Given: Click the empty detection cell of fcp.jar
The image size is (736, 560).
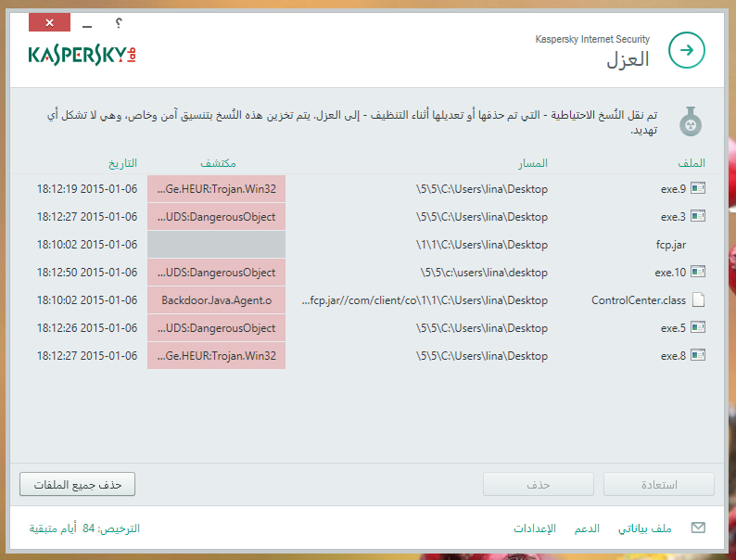Looking at the screenshot, I should [216, 244].
